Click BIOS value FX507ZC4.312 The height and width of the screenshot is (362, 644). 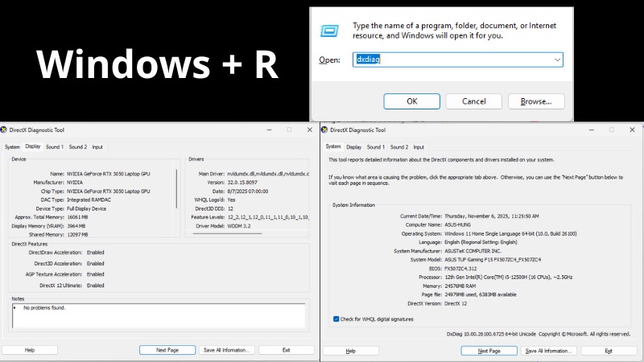click(460, 269)
